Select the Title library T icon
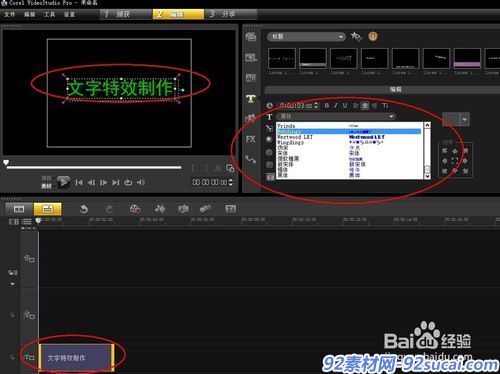Image resolution: width=500 pixels, height=374 pixels. [x=251, y=99]
